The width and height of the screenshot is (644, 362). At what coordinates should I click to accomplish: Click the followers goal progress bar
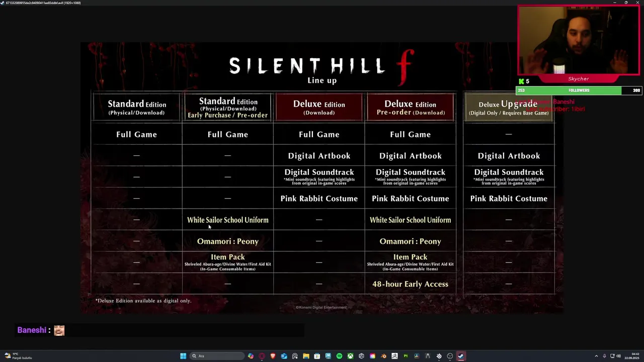point(579,90)
